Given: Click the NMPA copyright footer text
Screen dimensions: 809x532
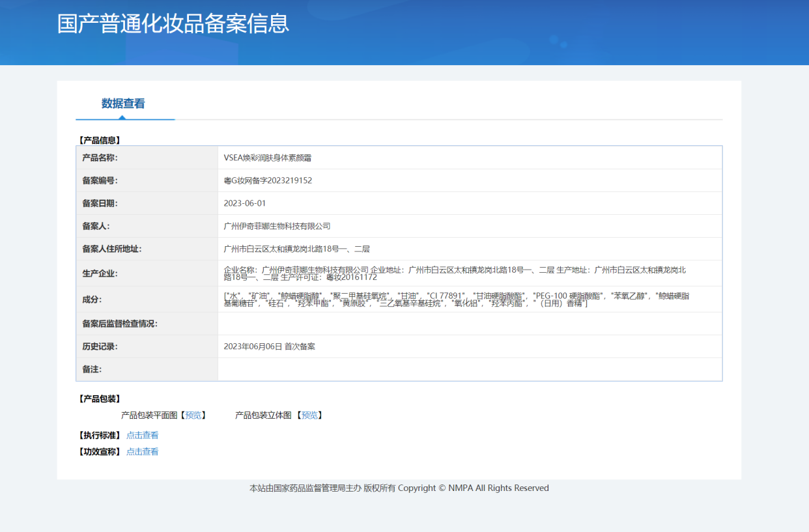Looking at the screenshot, I should click(x=399, y=488).
